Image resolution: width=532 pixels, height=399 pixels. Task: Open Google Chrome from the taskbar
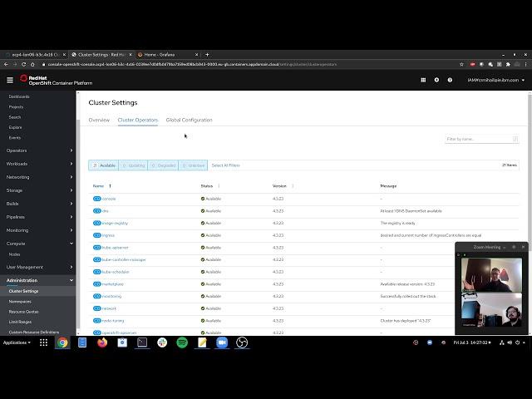pyautogui.click(x=62, y=342)
